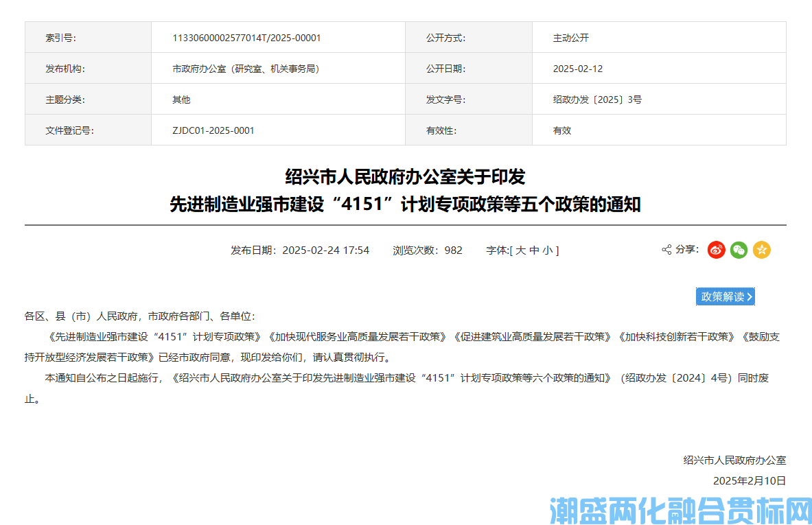Click the share symbol beside 分享
This screenshot has width=812, height=525.
666,250
